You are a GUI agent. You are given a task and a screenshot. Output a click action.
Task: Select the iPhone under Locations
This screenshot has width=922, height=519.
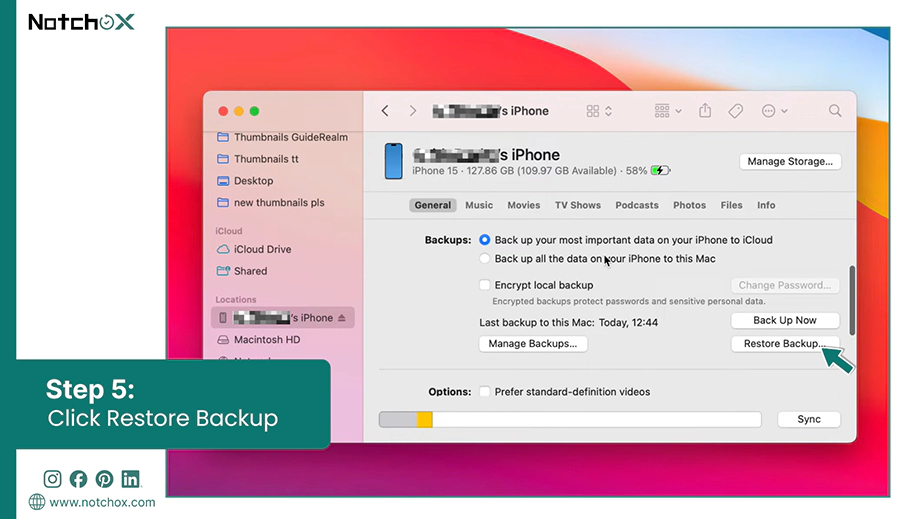pos(283,317)
